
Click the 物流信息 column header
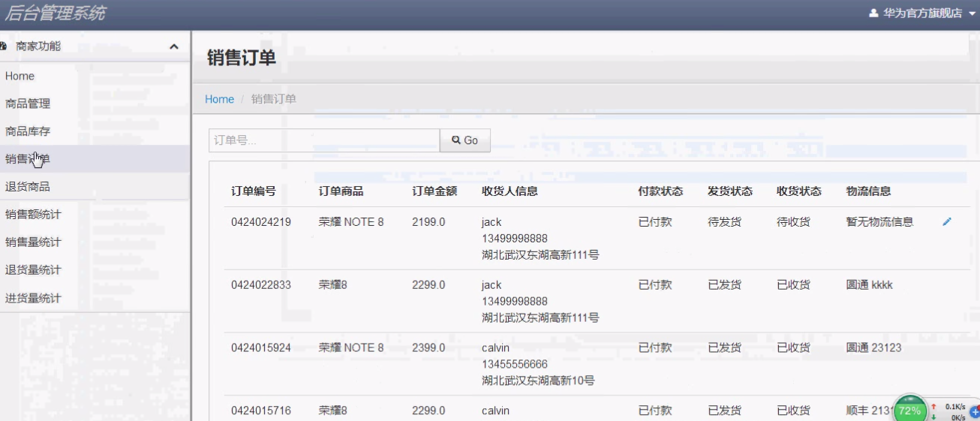pyautogui.click(x=869, y=191)
